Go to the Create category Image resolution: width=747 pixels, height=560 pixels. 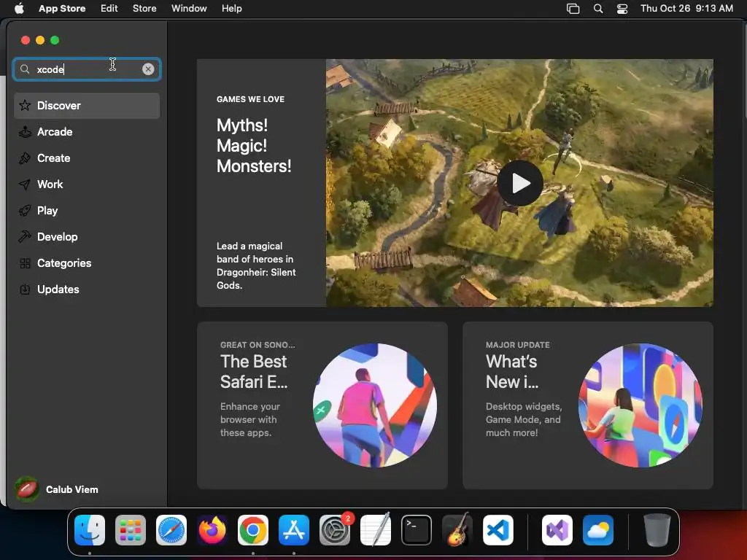click(x=87, y=158)
